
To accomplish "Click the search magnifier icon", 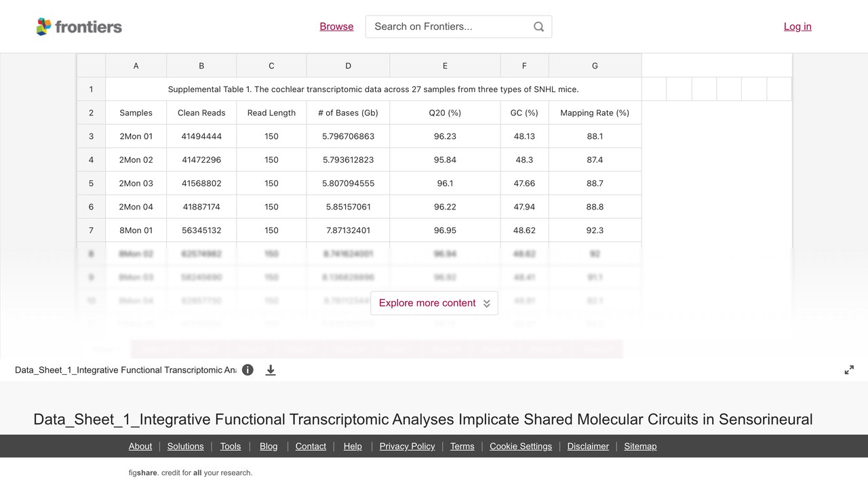I will point(538,26).
